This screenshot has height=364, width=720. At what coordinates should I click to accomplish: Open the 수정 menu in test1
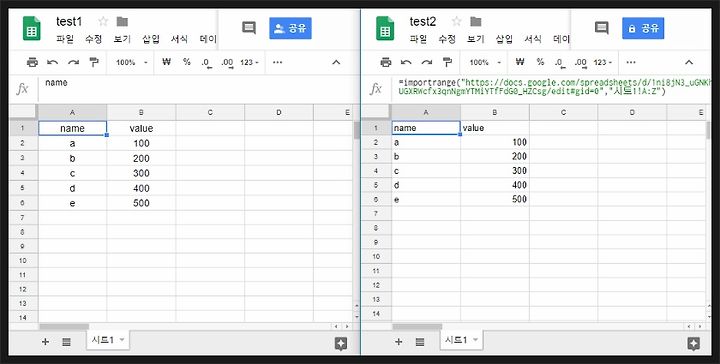(x=93, y=39)
